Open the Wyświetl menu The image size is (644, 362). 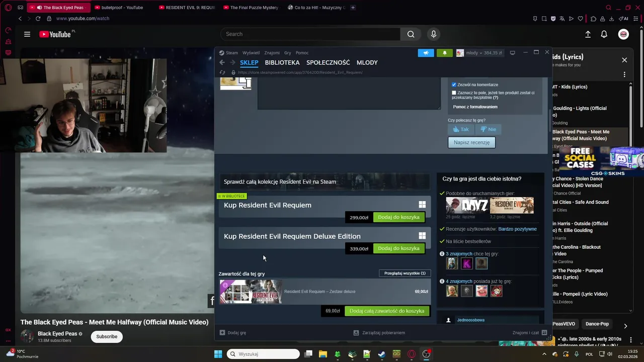(251, 53)
